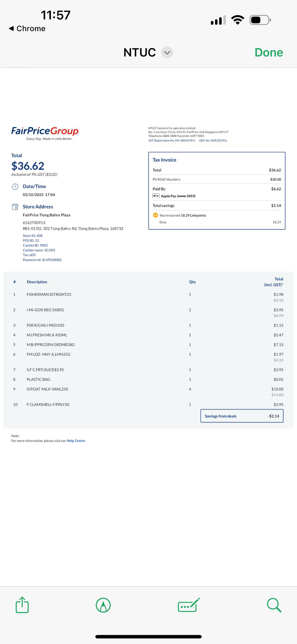Screen dimensions: 297x644
Task: Tap the battery indicator in status bar
Action: (x=260, y=20)
